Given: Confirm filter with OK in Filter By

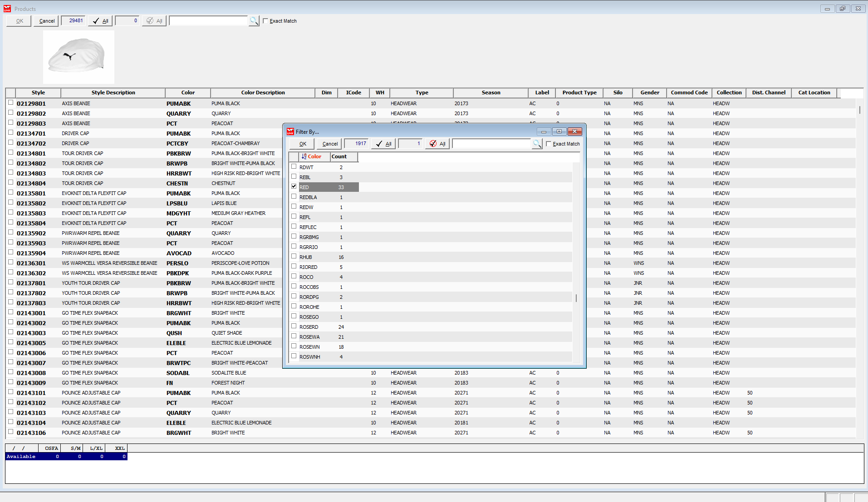Looking at the screenshot, I should point(302,144).
